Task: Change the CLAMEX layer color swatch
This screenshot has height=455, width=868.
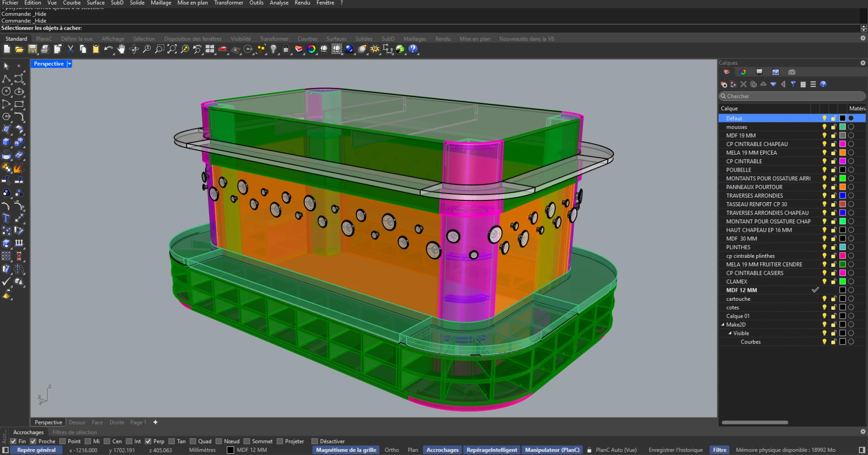Action: [x=842, y=282]
